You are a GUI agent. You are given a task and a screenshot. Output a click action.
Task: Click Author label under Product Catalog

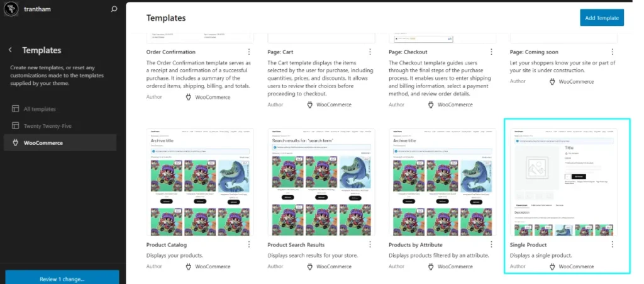pos(154,266)
